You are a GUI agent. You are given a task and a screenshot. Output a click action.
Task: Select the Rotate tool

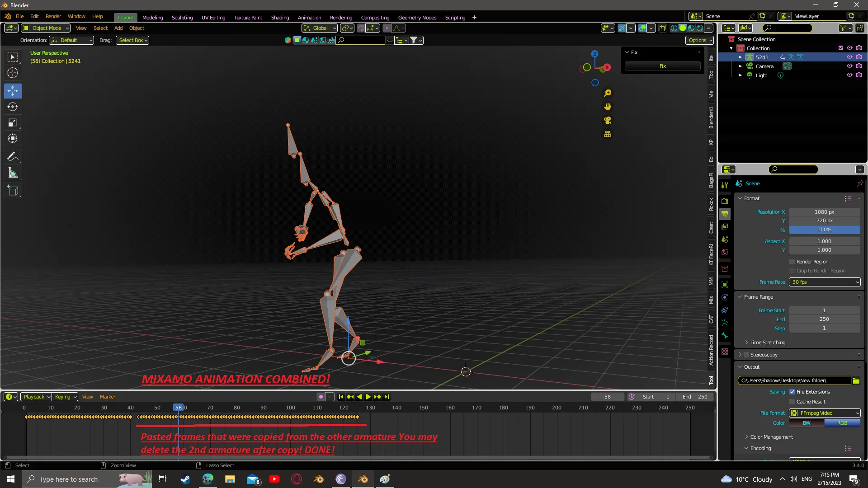13,107
